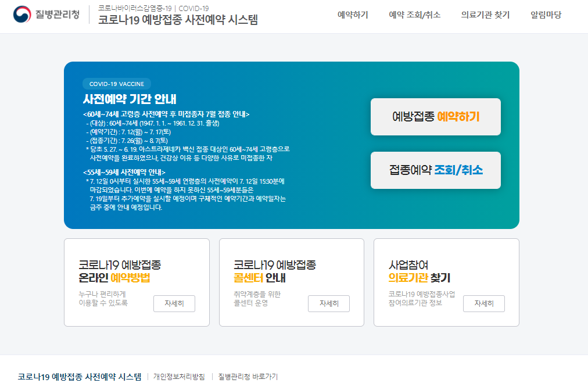Image resolution: width=588 pixels, height=383 pixels.
Task: Open the 개인정보처리방침 footer link
Action: (x=179, y=377)
